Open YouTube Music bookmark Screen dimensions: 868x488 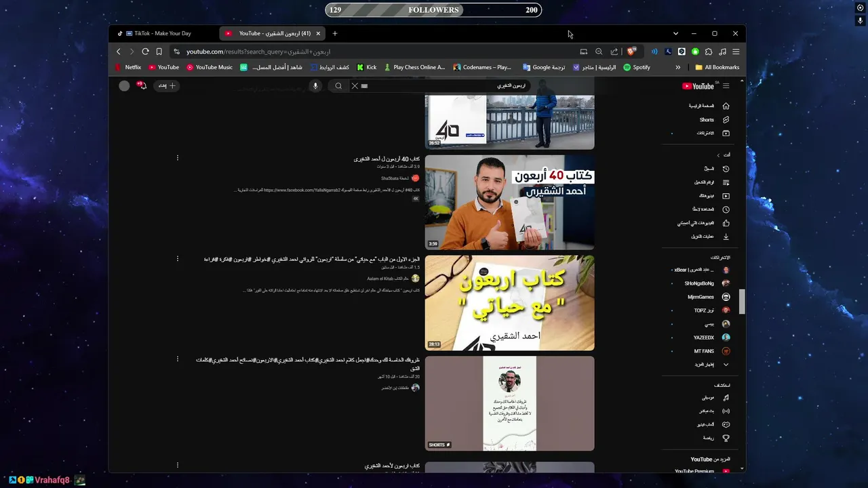click(x=210, y=67)
